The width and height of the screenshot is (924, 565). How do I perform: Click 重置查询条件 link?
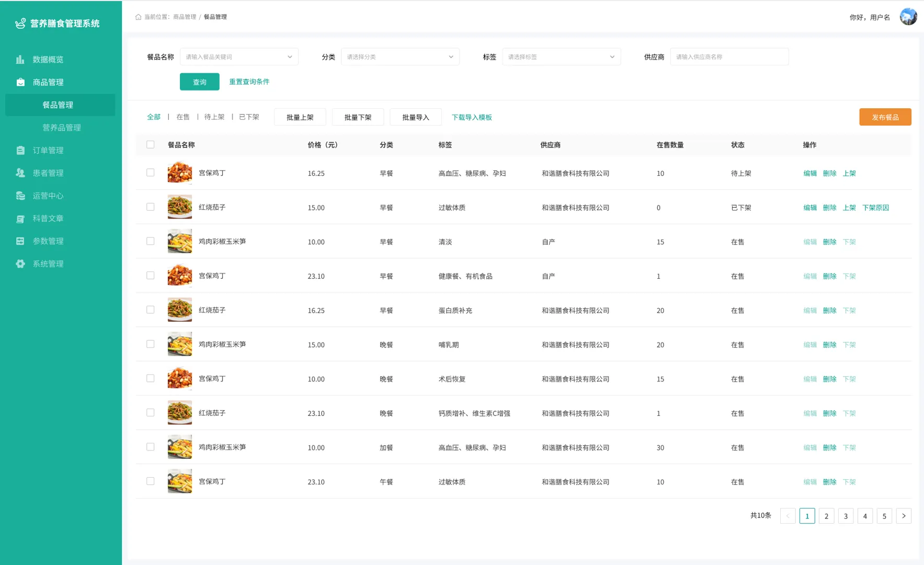[x=249, y=82]
